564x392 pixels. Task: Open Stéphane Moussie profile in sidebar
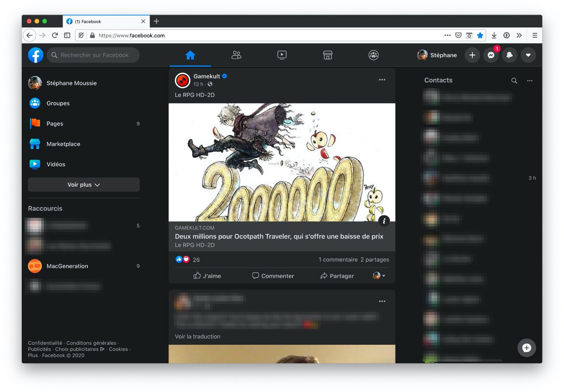click(x=84, y=83)
